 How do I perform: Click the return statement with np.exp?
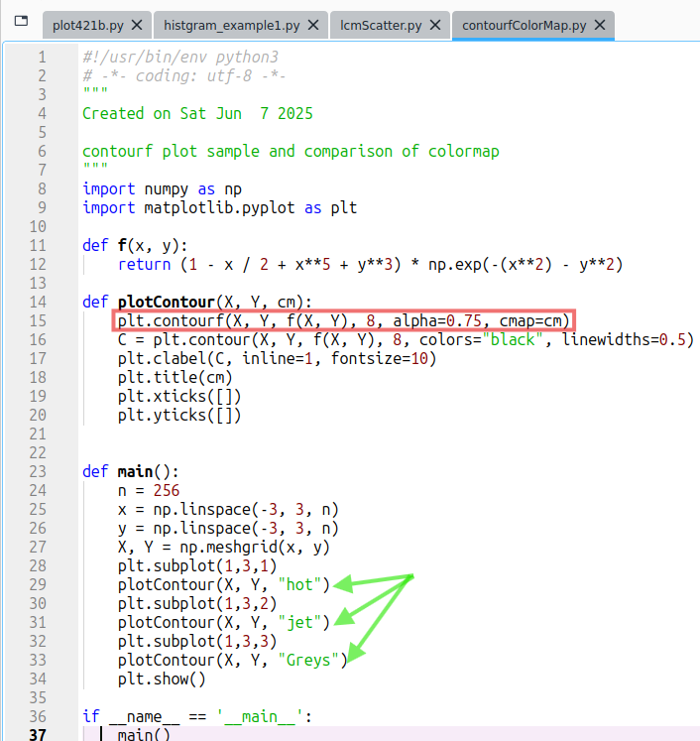[370, 265]
